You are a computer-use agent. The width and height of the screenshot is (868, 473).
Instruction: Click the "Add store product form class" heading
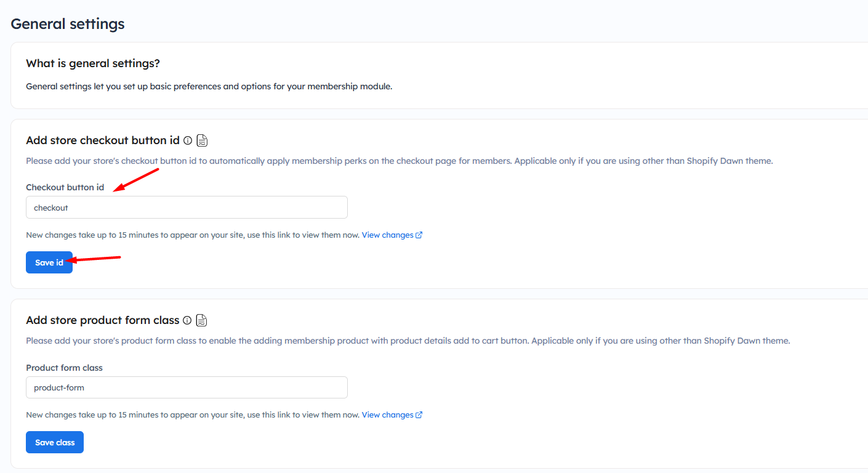[102, 320]
